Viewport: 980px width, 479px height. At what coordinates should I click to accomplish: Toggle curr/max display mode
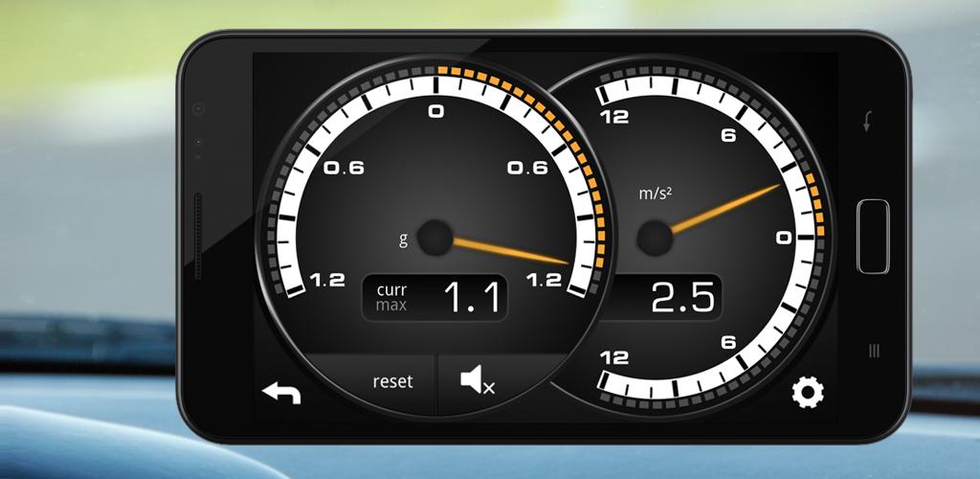point(391,298)
